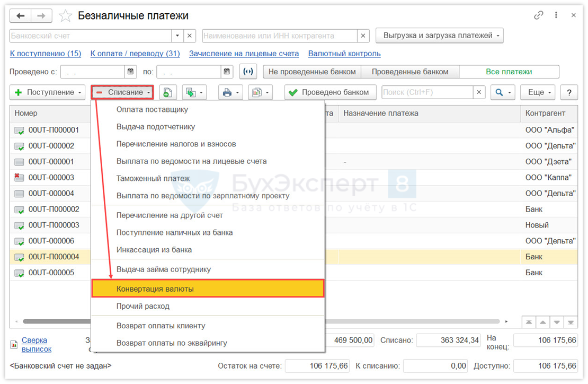
Task: Click the favorites star icon
Action: point(65,16)
